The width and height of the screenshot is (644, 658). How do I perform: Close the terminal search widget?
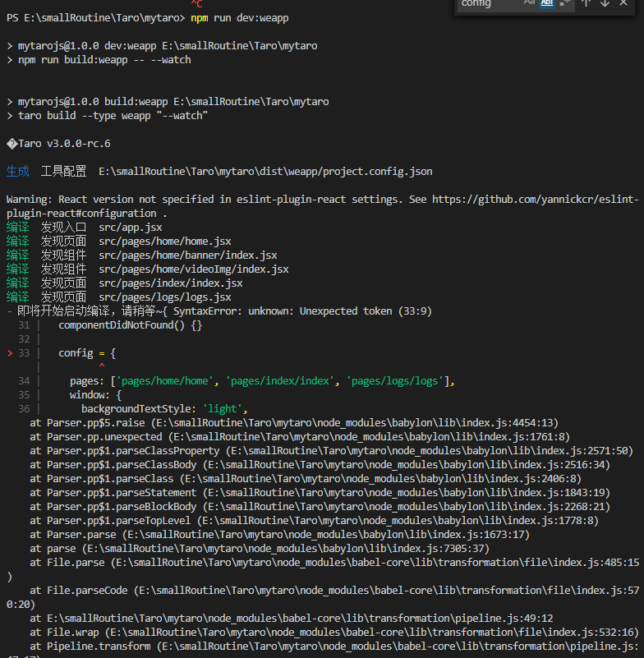tap(623, 5)
